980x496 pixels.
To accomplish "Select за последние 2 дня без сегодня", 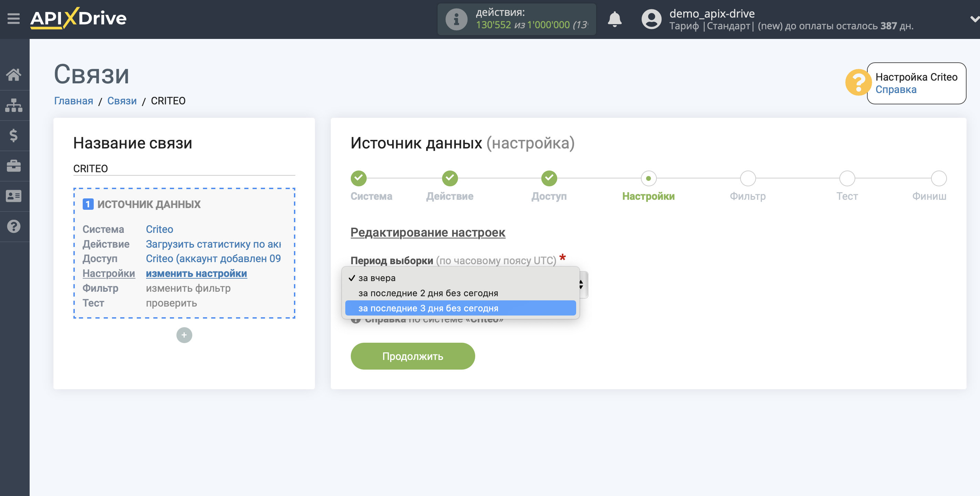I will click(x=460, y=293).
